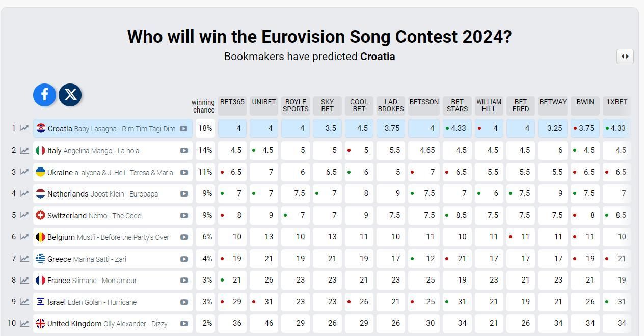The image size is (644, 336).
Task: Open Ukraine odds trend chart icon
Action: click(x=24, y=172)
